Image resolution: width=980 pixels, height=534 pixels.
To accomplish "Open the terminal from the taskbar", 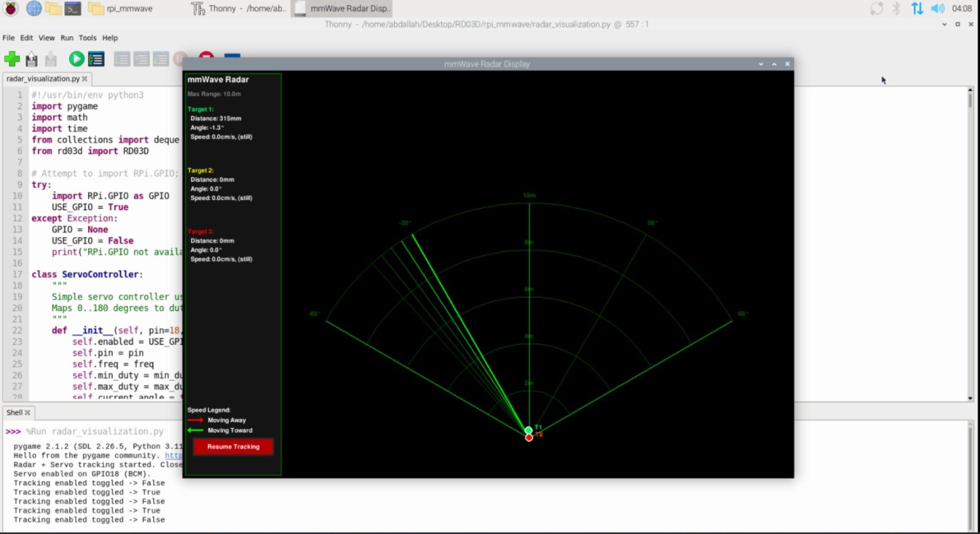I will tap(73, 9).
